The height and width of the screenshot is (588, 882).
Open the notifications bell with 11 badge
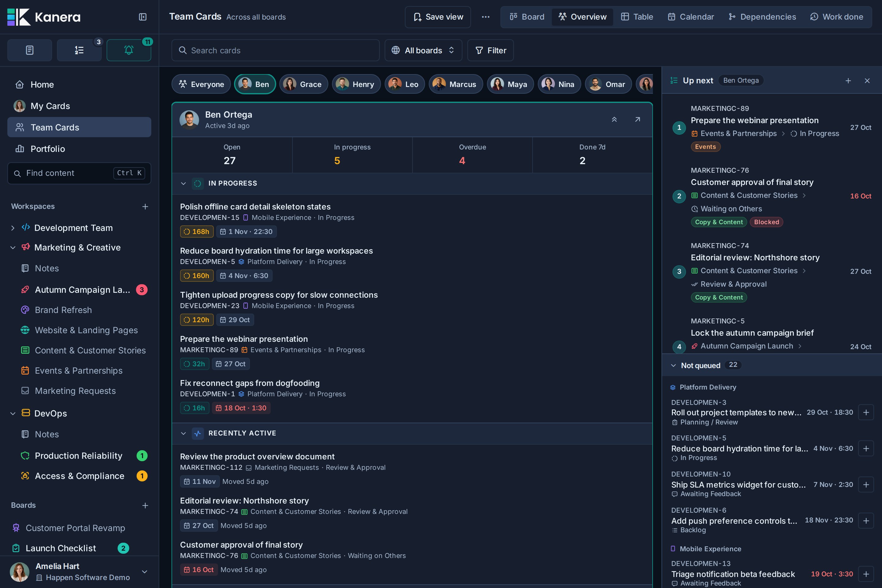pyautogui.click(x=129, y=50)
